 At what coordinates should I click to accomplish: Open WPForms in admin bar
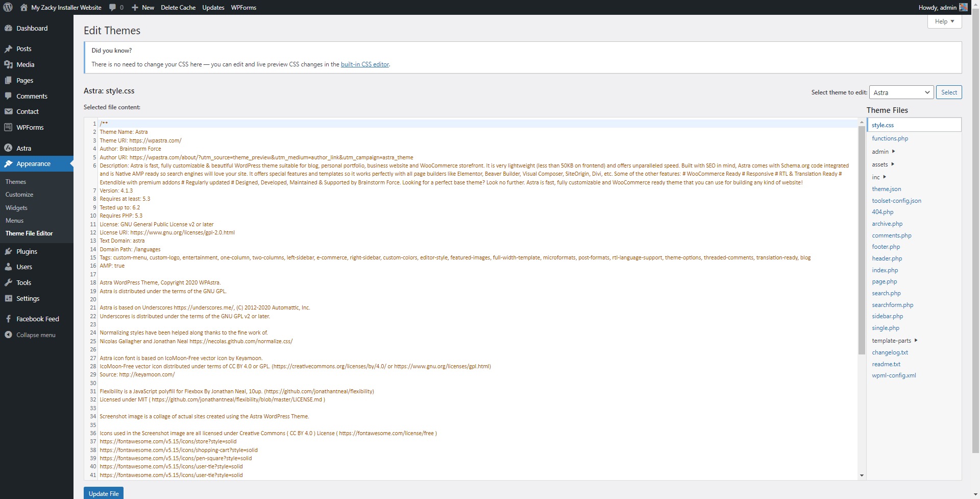click(x=243, y=7)
